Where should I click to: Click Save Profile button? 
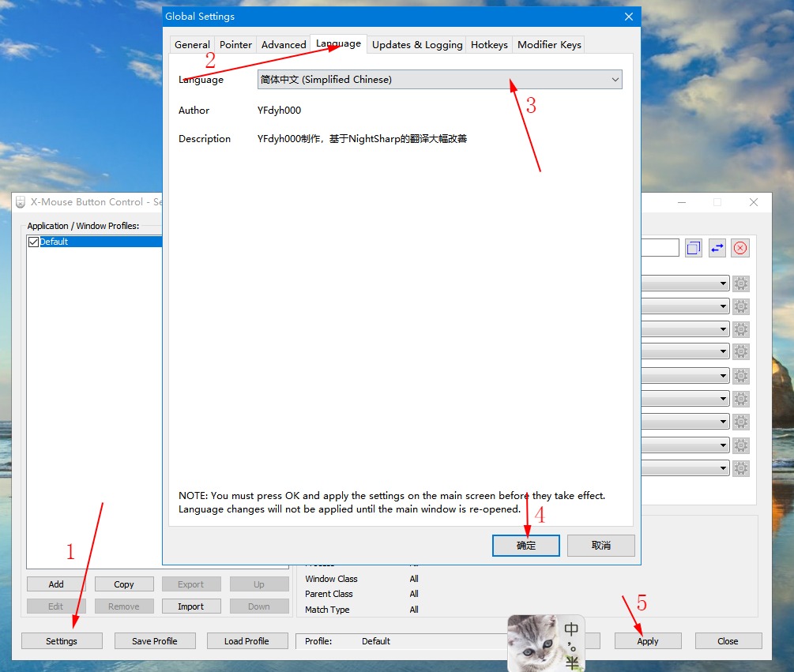point(154,641)
